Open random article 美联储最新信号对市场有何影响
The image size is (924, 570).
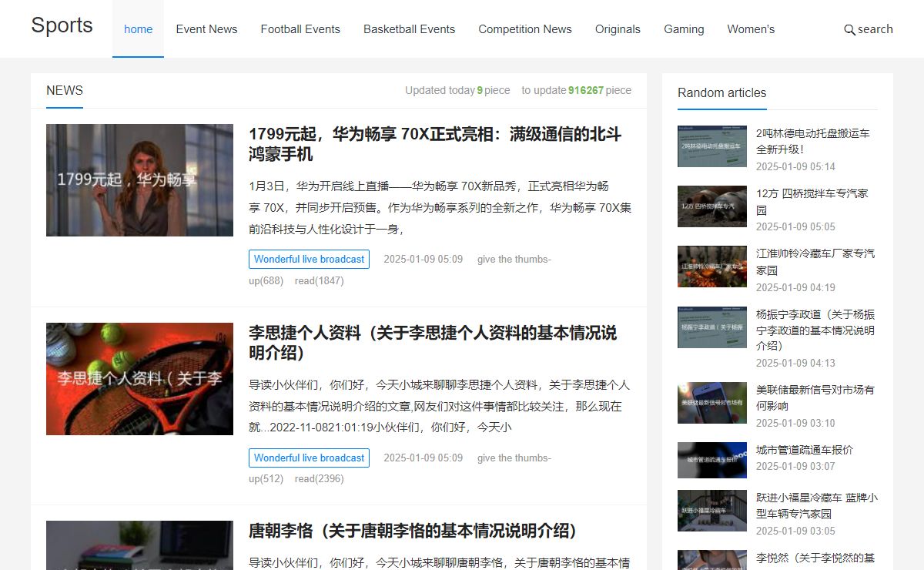(815, 397)
